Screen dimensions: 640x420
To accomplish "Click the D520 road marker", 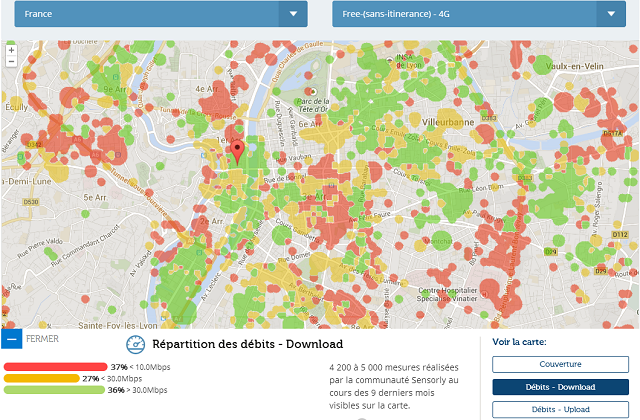I will [x=31, y=202].
